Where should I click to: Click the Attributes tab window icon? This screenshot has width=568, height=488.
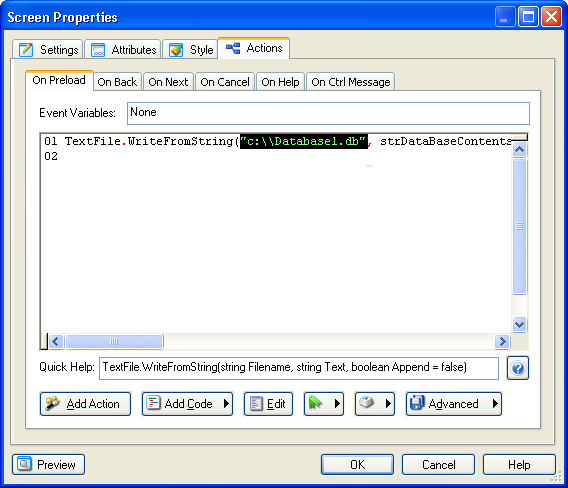98,50
